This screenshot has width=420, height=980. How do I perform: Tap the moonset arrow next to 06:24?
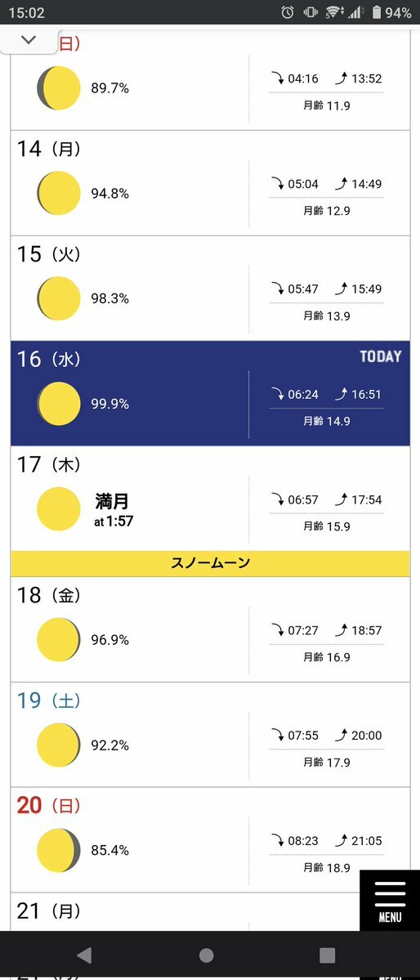(277, 394)
